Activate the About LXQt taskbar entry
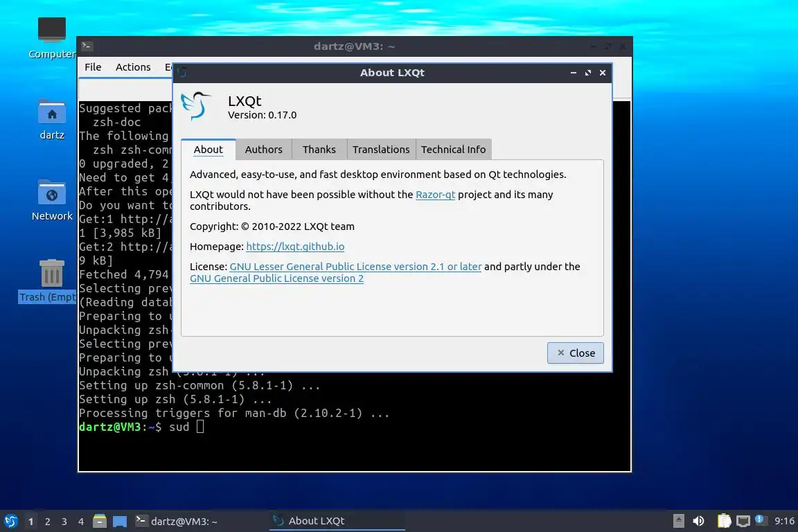Image resolution: width=798 pixels, height=532 pixels. click(337, 521)
